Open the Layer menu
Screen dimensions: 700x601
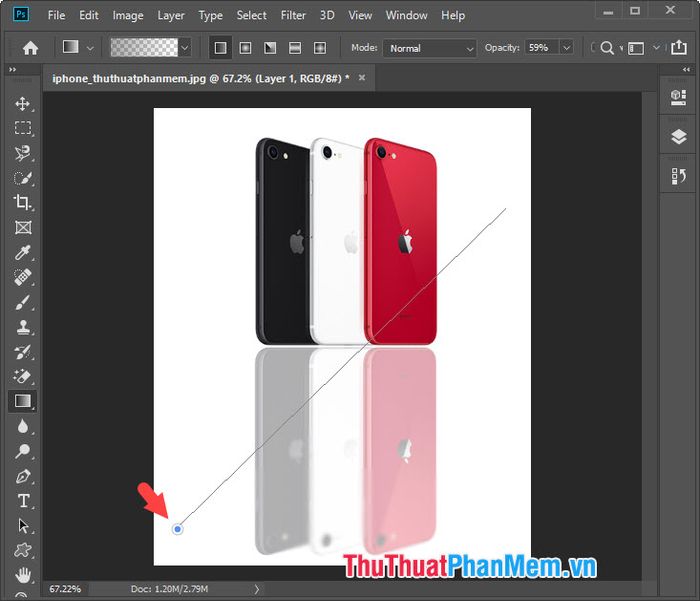point(171,15)
